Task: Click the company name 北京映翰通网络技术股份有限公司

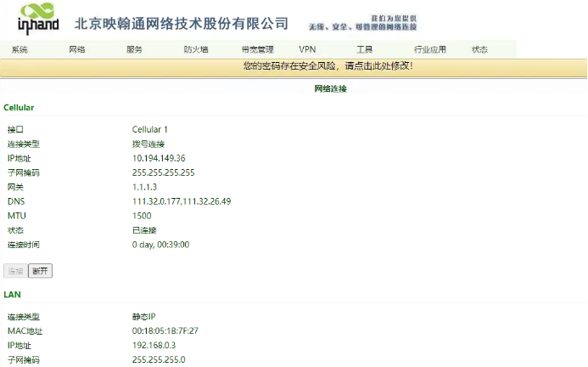Action: point(182,23)
